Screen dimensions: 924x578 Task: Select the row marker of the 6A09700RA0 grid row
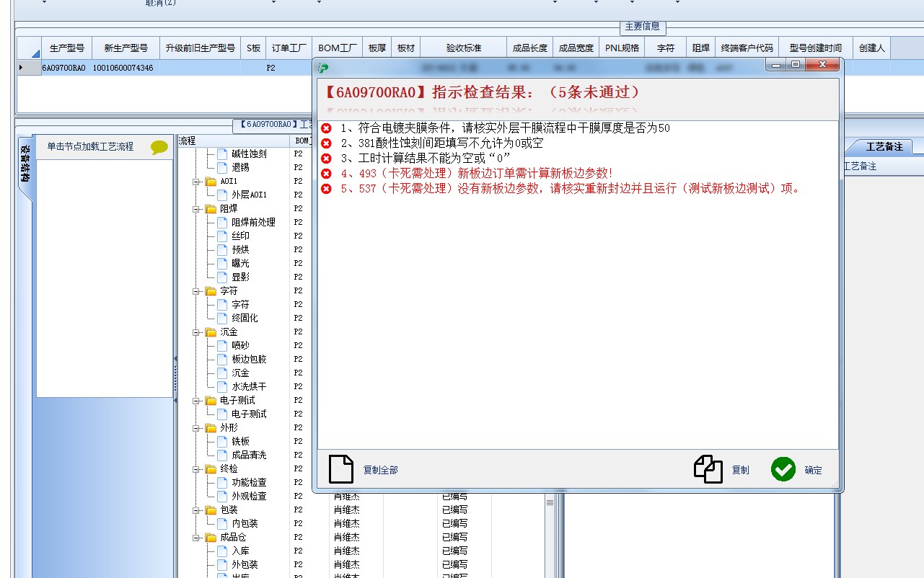29,68
